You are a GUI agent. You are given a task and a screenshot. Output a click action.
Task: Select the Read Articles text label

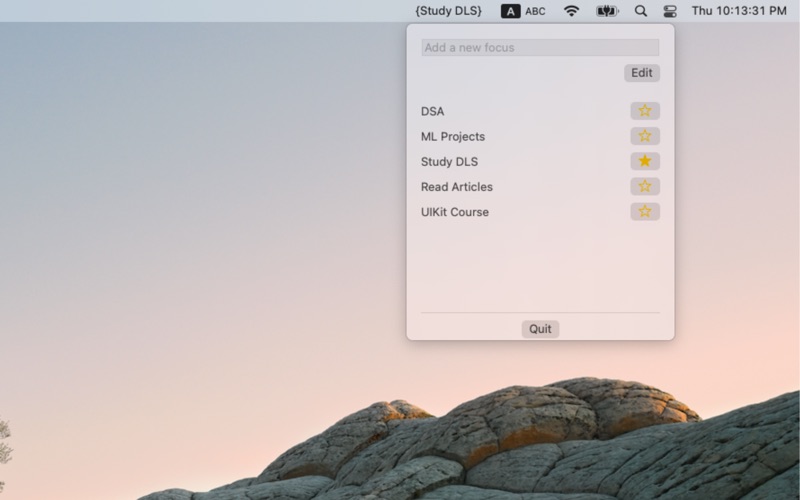[x=457, y=187]
